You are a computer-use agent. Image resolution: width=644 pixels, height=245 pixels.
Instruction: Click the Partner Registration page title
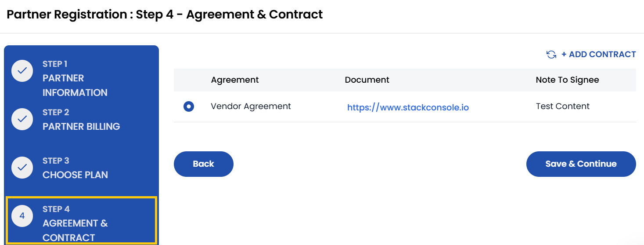pos(165,15)
